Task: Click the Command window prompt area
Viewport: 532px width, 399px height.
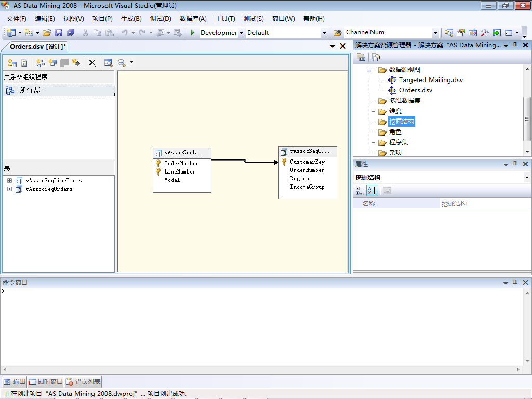Action: tap(261, 326)
